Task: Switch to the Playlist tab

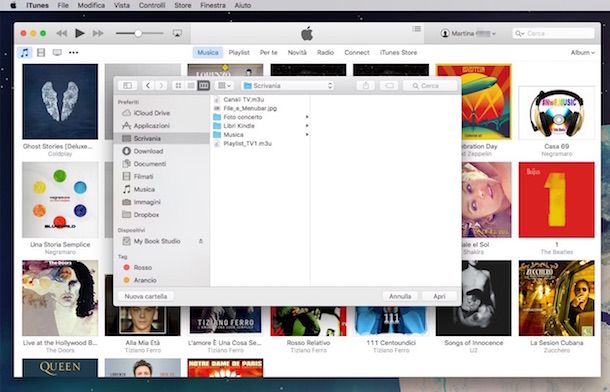Action: click(239, 52)
